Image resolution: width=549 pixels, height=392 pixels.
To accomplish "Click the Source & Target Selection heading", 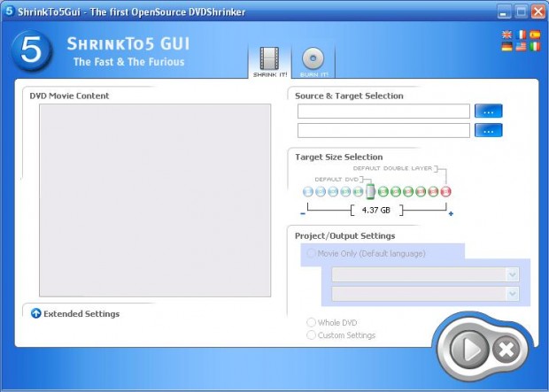I will [x=349, y=96].
